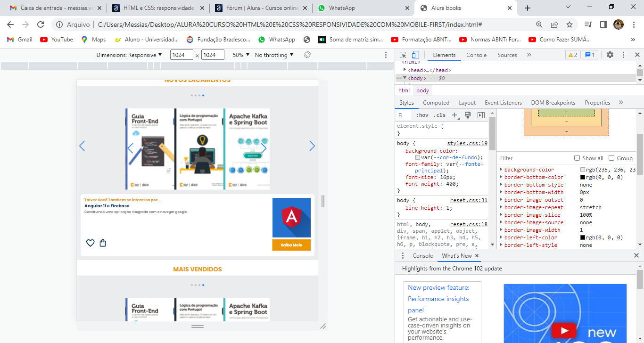This screenshot has width=644, height=343.
Task: Switch to the Sources tab
Action: [x=507, y=55]
